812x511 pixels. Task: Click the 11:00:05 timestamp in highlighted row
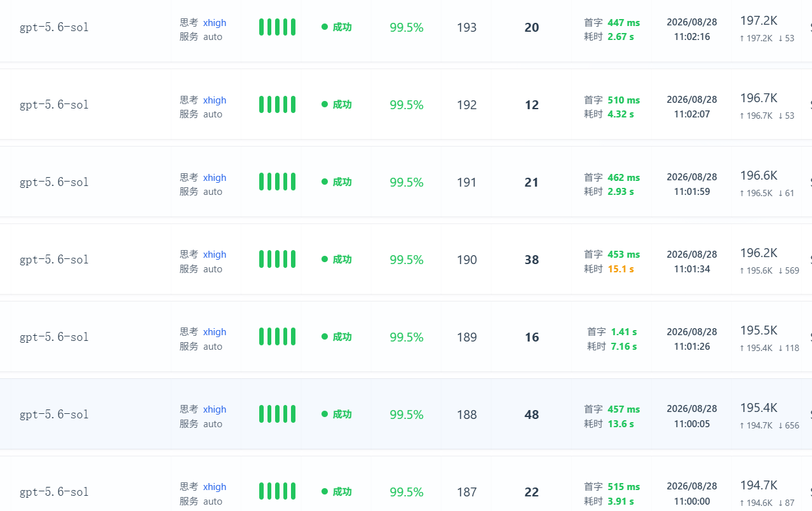coord(692,424)
